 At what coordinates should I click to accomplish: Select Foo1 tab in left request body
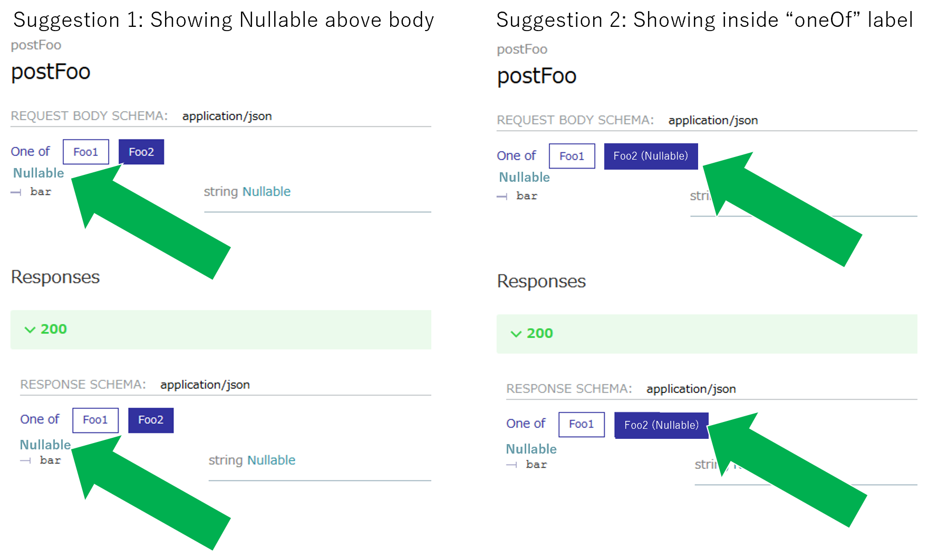85,152
